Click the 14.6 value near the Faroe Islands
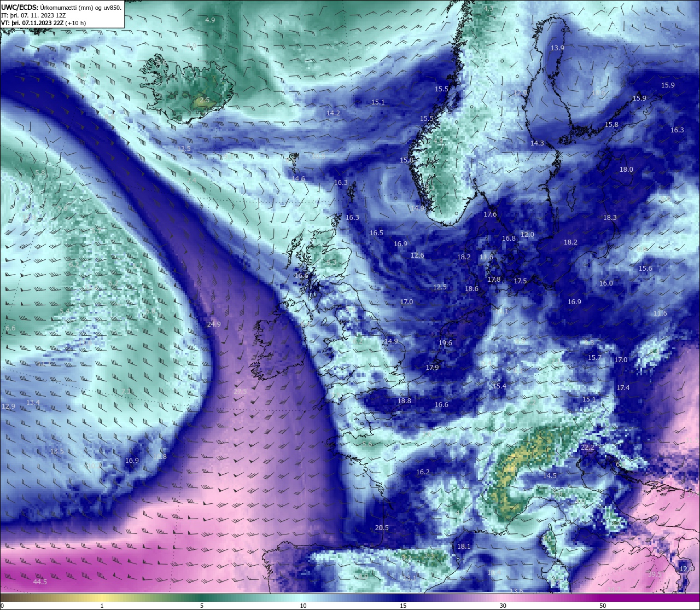This screenshot has height=610, width=700. coord(299,179)
